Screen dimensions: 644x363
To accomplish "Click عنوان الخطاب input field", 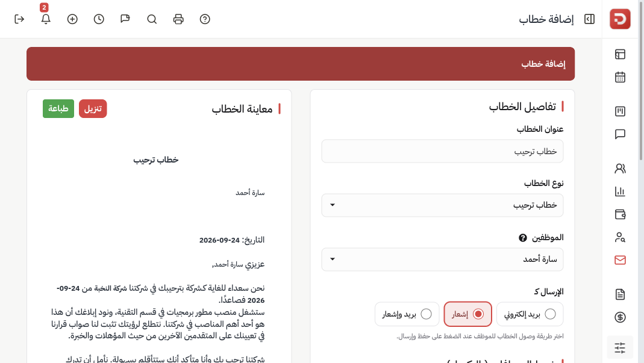I will 442,151.
